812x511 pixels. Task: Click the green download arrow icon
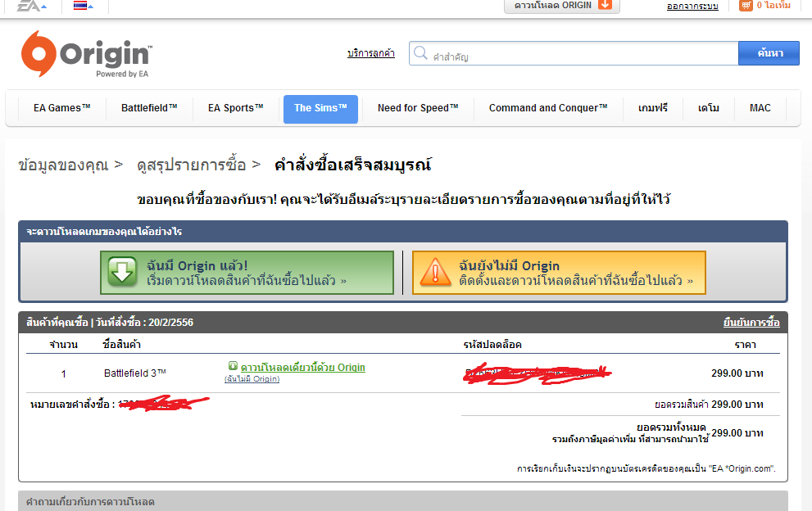click(x=123, y=272)
